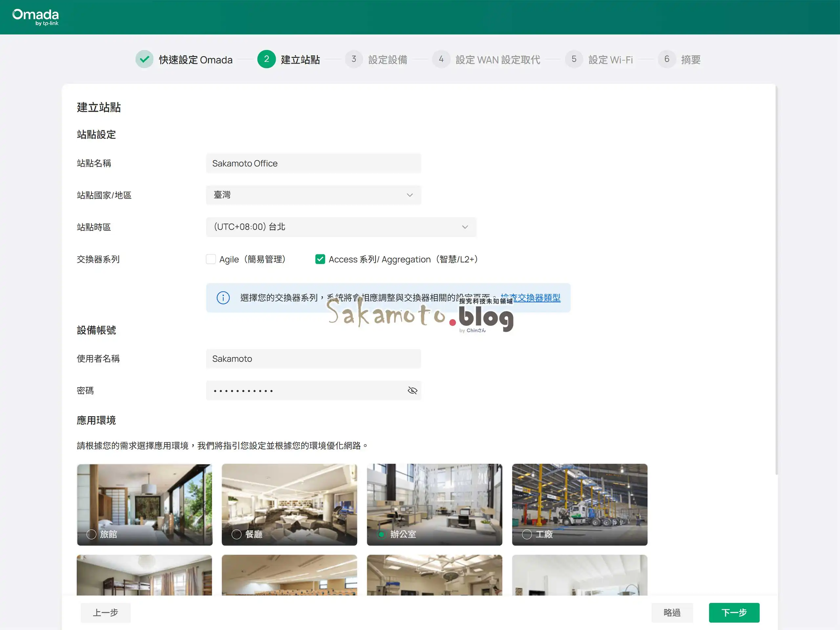
Task: Click the step 2 circle icon
Action: [x=266, y=59]
